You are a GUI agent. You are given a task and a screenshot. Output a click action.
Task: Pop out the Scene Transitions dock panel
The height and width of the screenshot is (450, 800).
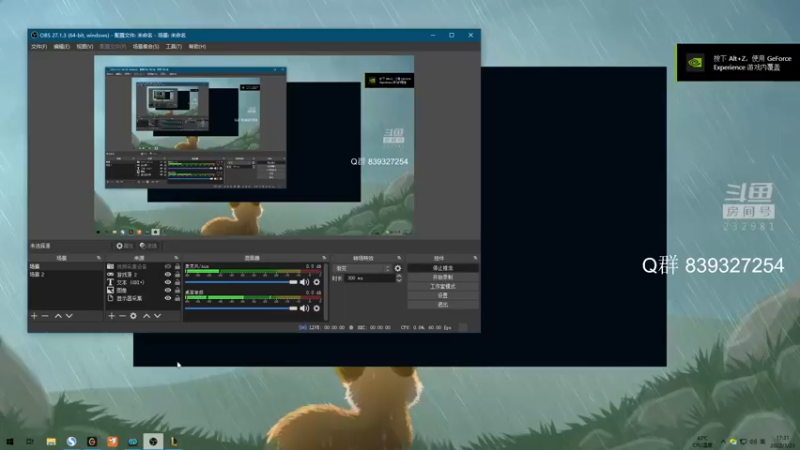pos(399,258)
